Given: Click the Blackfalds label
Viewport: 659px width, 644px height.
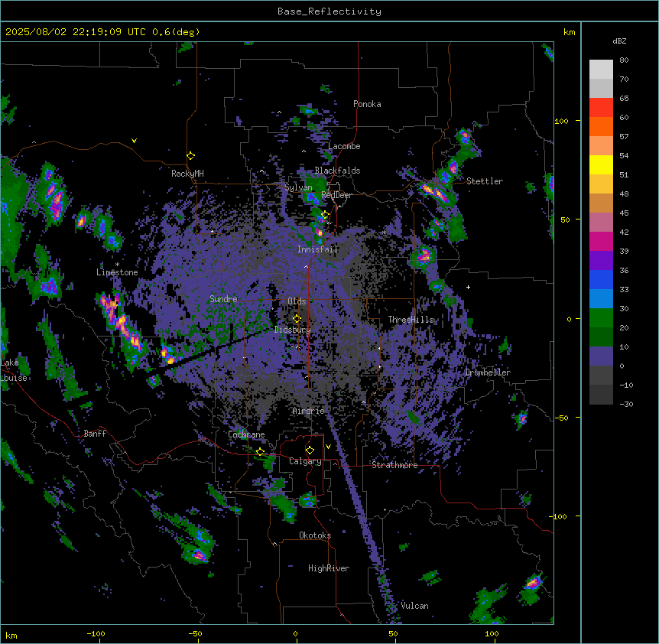Looking at the screenshot, I should pyautogui.click(x=337, y=171).
